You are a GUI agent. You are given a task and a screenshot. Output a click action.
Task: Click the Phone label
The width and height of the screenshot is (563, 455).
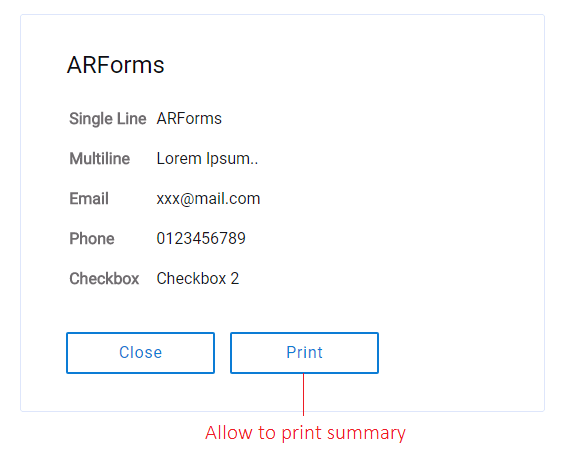[x=92, y=238]
